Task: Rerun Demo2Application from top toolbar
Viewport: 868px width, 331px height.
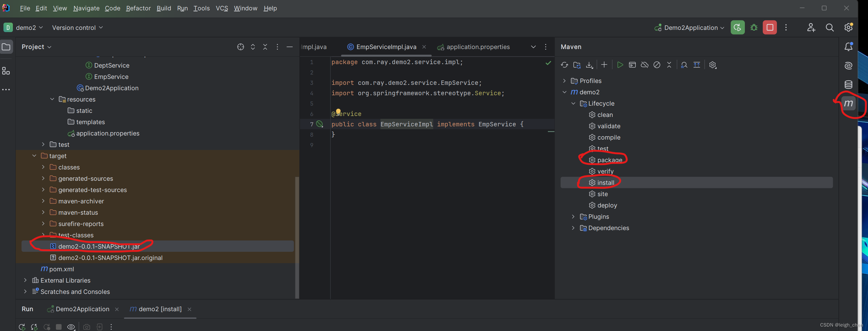Action: pos(737,27)
